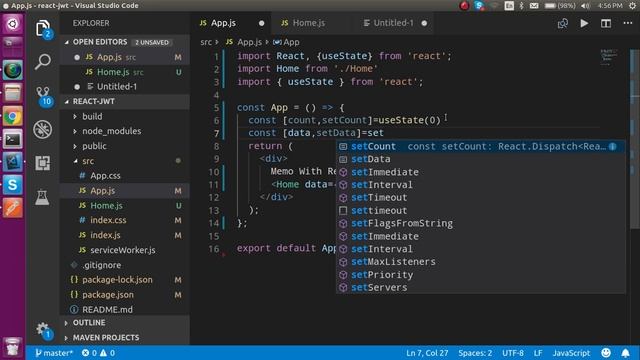Open Postman from the Ubuntu dock
640x360 pixels.
point(12,208)
